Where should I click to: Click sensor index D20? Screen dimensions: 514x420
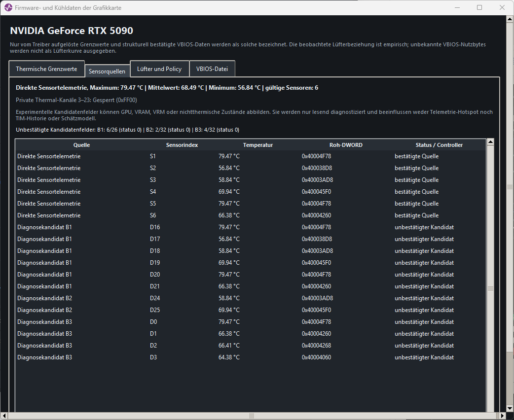[155, 274]
